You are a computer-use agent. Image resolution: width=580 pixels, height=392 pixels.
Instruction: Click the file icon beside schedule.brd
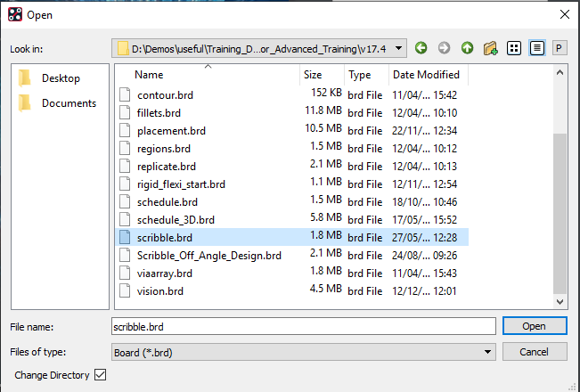[x=125, y=201]
